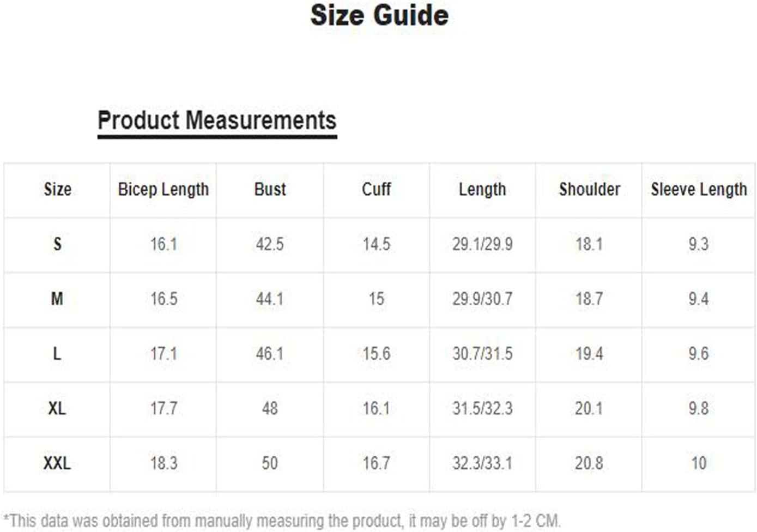The height and width of the screenshot is (532, 757).
Task: Click sleeve length value 10 for XXL
Action: [x=699, y=463]
